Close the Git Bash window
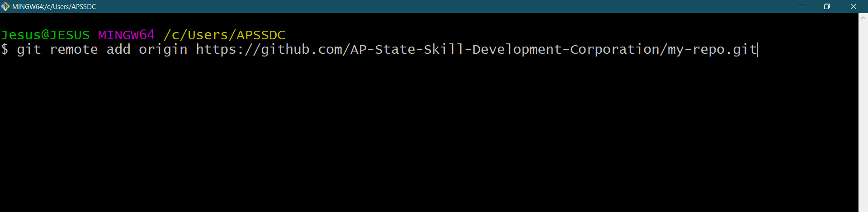868x212 pixels. coord(854,6)
